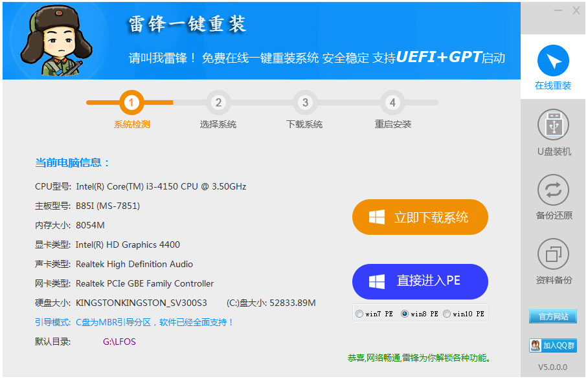Click the default directory path G:\LFOS
The height and width of the screenshot is (381, 588).
tap(119, 342)
